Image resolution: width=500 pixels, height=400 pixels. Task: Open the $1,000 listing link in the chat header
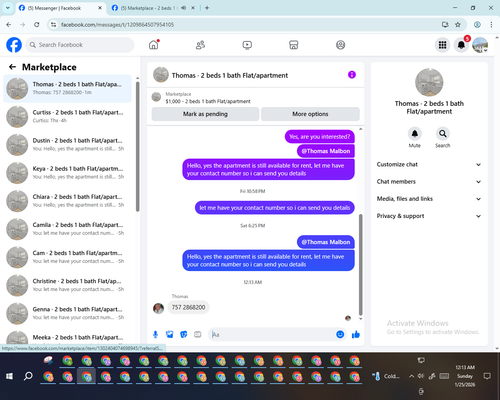[208, 101]
